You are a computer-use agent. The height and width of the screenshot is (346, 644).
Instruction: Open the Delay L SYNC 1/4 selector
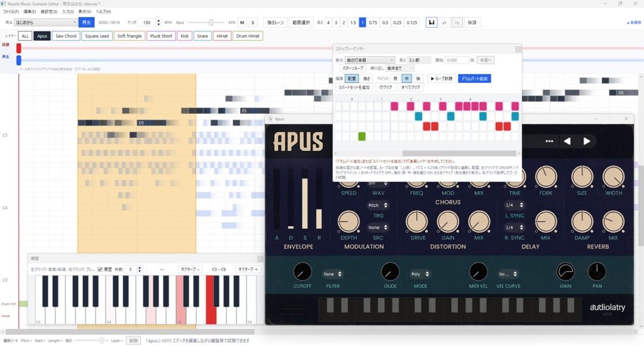(514, 205)
